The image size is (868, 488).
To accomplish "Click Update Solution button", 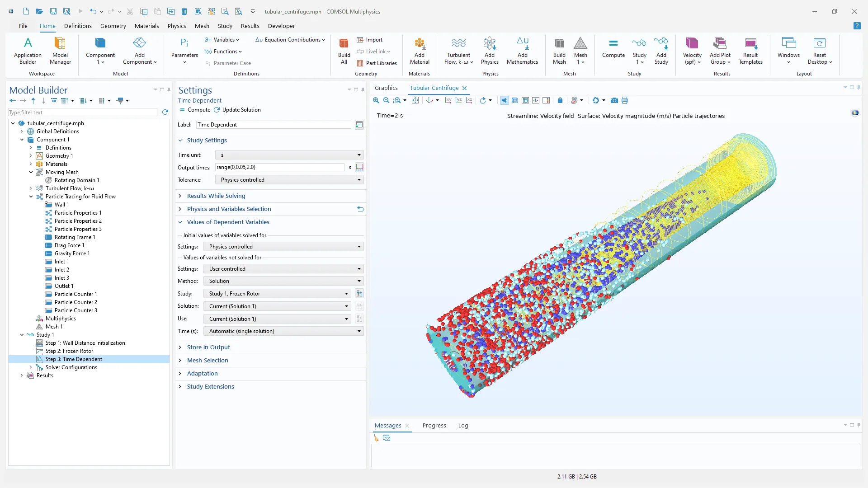I will point(237,110).
